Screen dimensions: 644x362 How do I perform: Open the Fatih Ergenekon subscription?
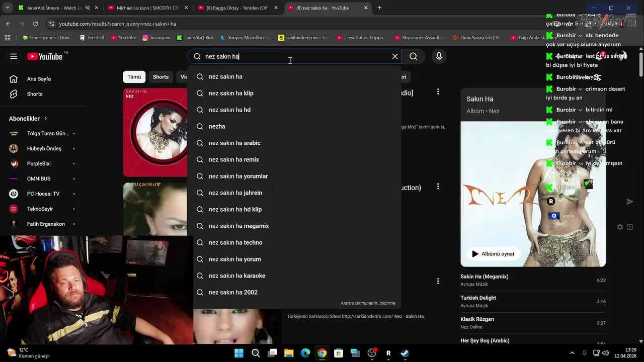point(43,224)
